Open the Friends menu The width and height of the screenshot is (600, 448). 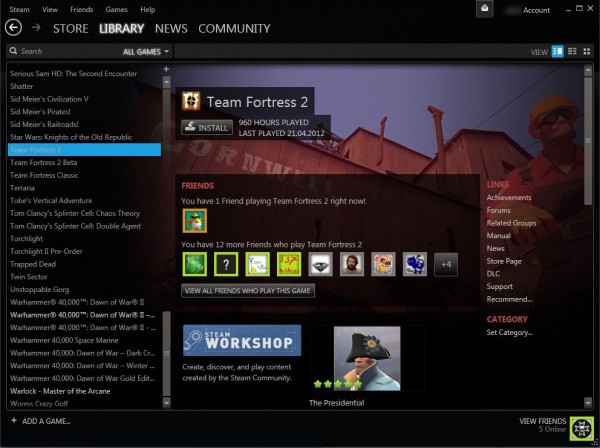tap(82, 10)
